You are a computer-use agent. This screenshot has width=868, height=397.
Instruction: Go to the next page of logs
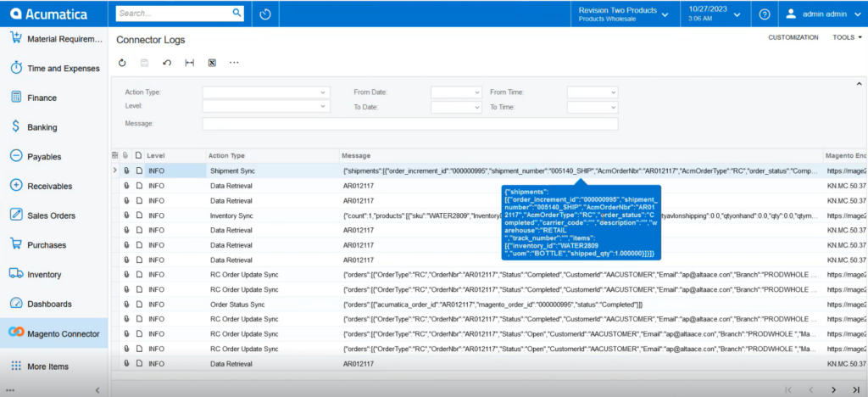834,390
